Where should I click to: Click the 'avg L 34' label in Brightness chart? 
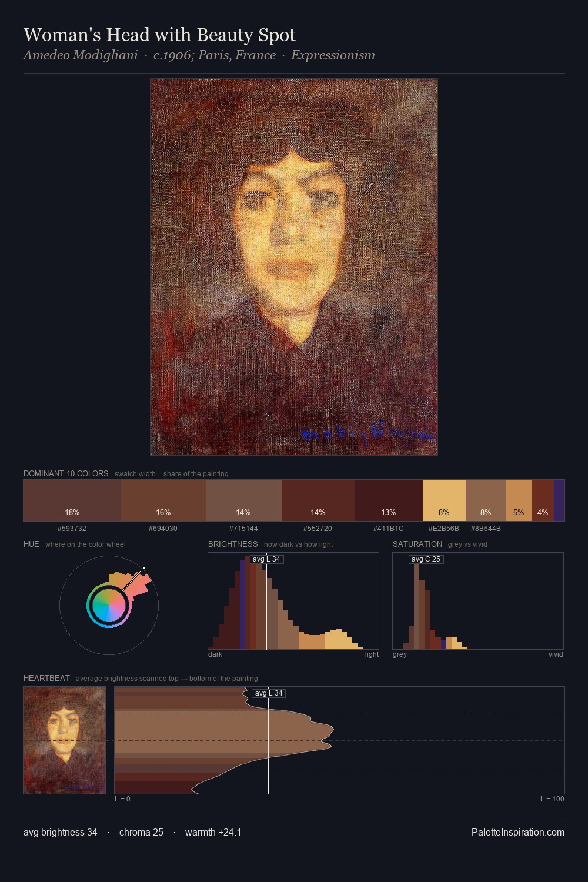point(266,559)
